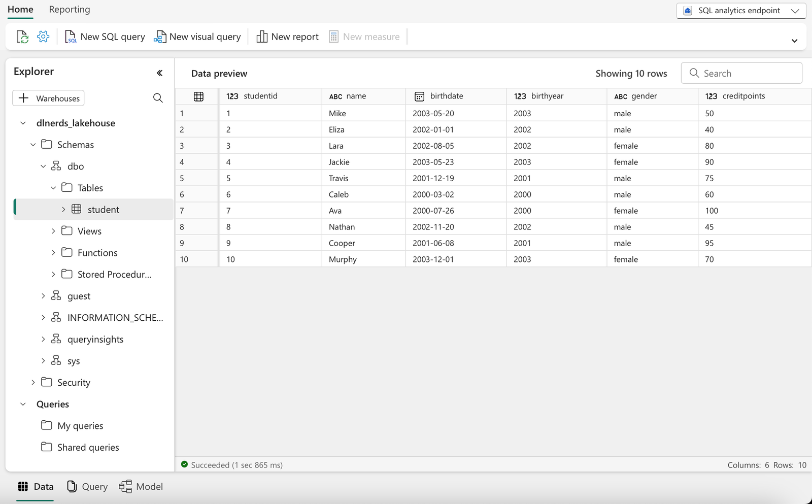
Task: Click the Data grid view icon
Action: tap(23, 486)
